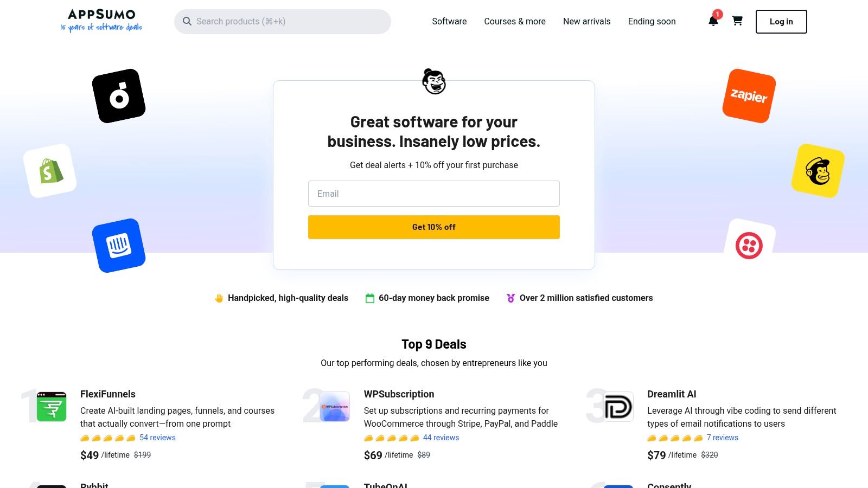Open the shopping cart

[x=737, y=22]
